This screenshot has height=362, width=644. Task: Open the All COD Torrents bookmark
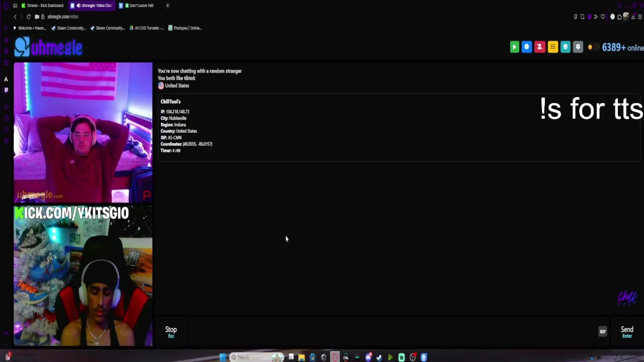[146, 28]
